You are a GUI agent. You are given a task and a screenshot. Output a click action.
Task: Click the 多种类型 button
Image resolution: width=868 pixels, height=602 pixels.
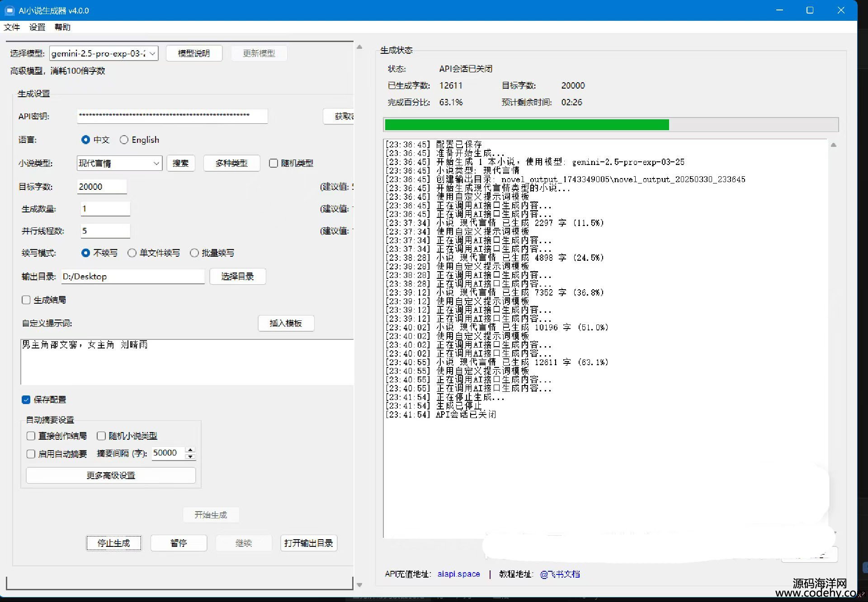coord(231,163)
